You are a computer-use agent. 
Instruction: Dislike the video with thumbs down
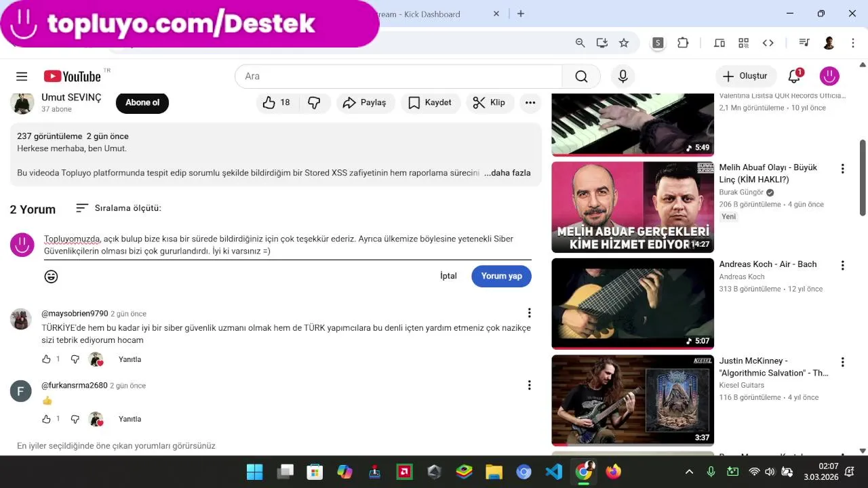pyautogui.click(x=314, y=102)
